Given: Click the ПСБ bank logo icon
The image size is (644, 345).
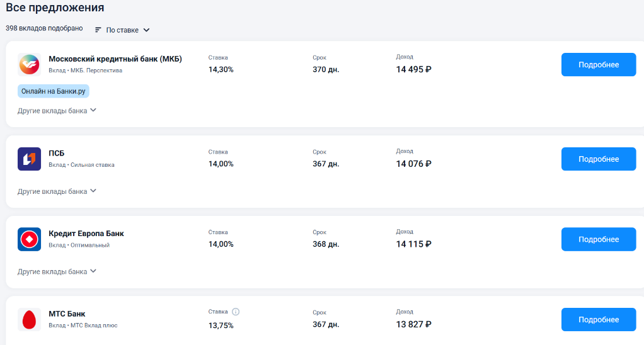Looking at the screenshot, I should tap(29, 159).
